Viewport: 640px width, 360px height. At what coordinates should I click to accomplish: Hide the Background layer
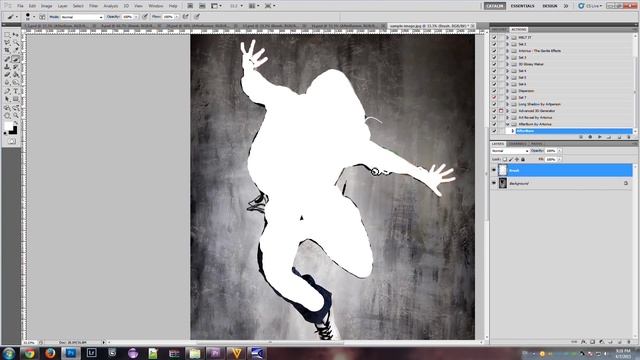(494, 183)
